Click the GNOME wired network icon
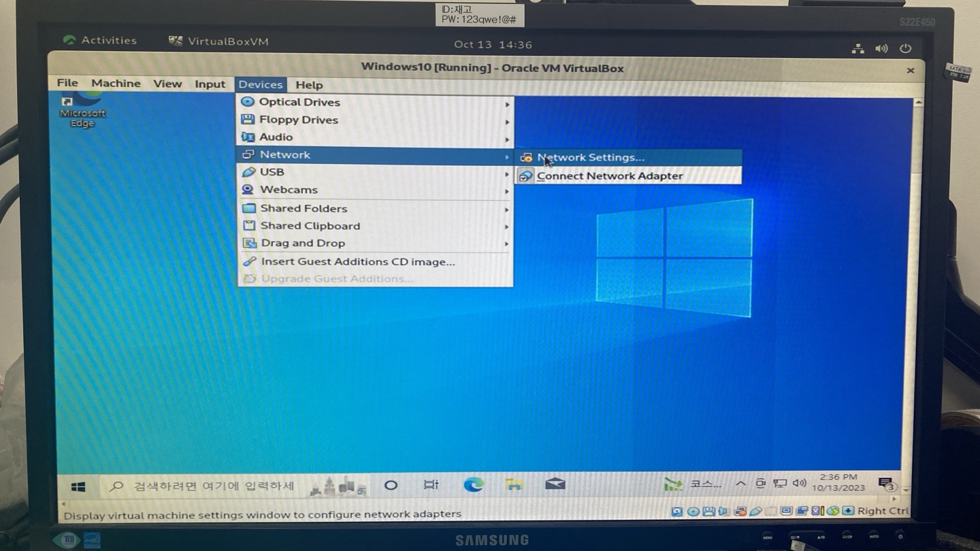This screenshot has height=551, width=980. pyautogui.click(x=857, y=49)
